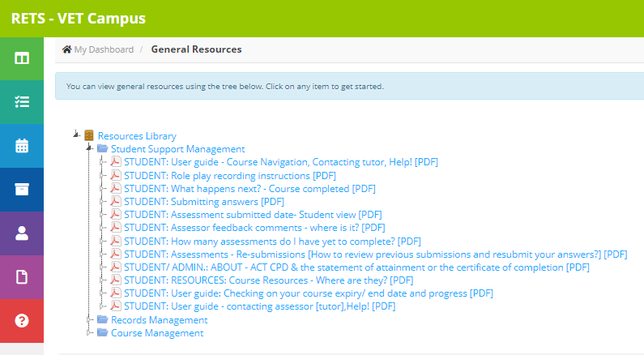The height and width of the screenshot is (355, 644).
Task: Click the RETS - VET Campus header title
Action: coord(79,19)
